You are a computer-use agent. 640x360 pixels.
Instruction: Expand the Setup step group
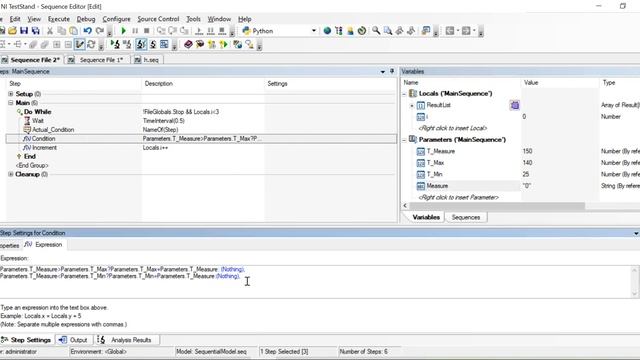pos(11,94)
